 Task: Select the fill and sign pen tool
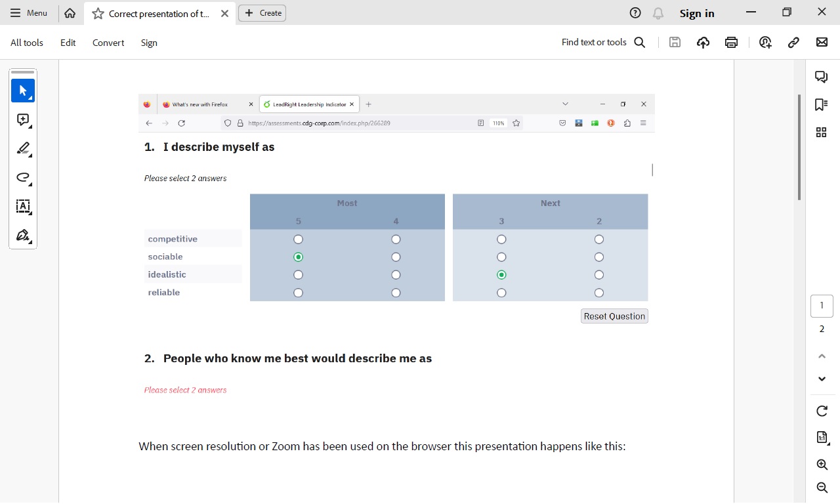(23, 235)
